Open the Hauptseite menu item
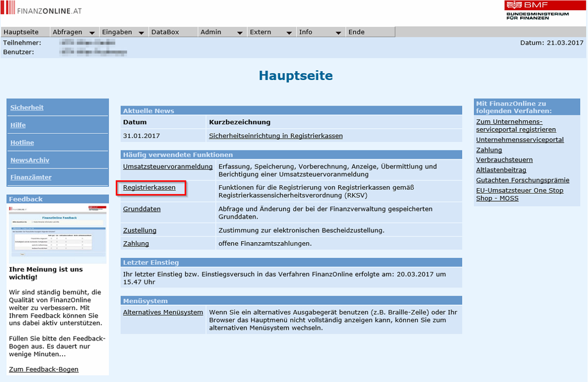The width and height of the screenshot is (588, 382). (x=21, y=32)
